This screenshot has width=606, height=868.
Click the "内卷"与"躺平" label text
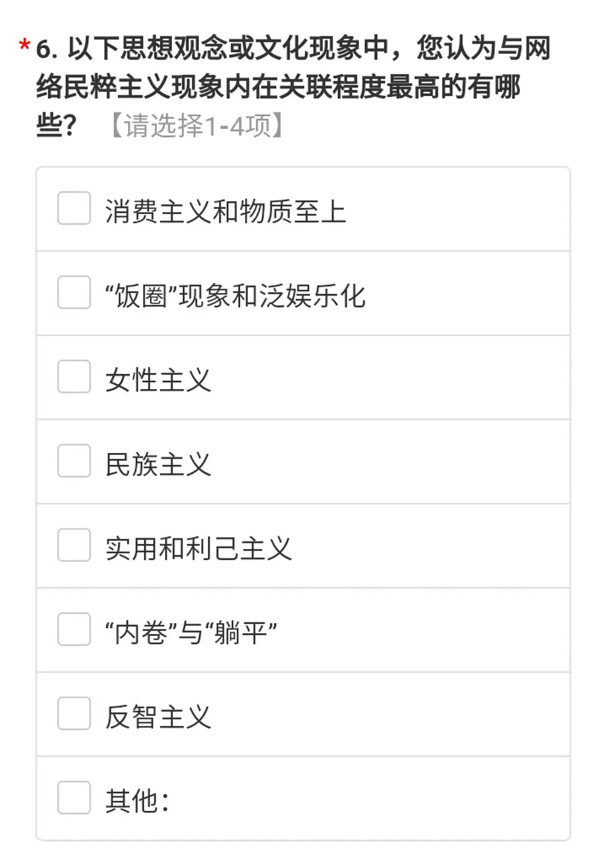pos(191,633)
